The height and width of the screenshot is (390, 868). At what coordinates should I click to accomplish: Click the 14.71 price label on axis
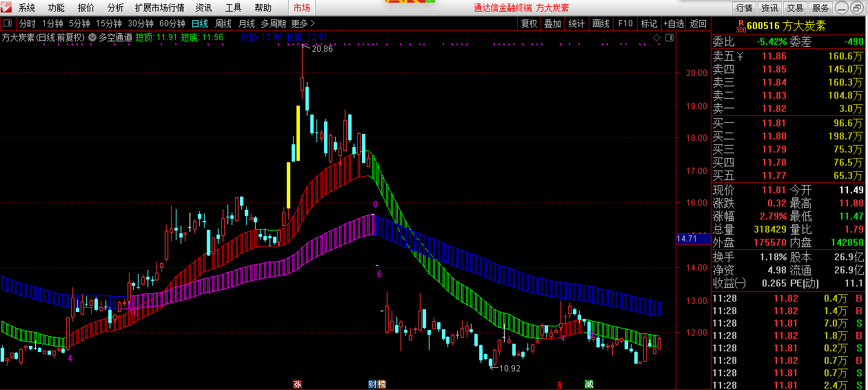click(x=687, y=239)
